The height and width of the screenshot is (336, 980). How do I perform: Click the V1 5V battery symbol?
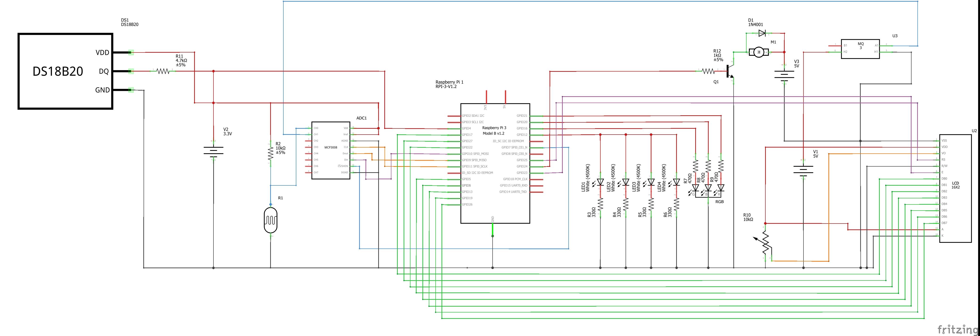point(803,171)
